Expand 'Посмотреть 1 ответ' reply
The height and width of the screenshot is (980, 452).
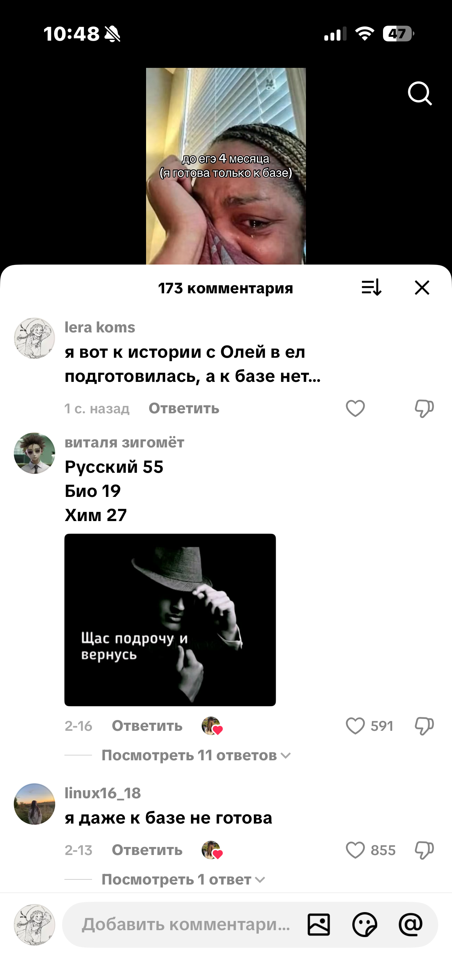click(x=183, y=880)
